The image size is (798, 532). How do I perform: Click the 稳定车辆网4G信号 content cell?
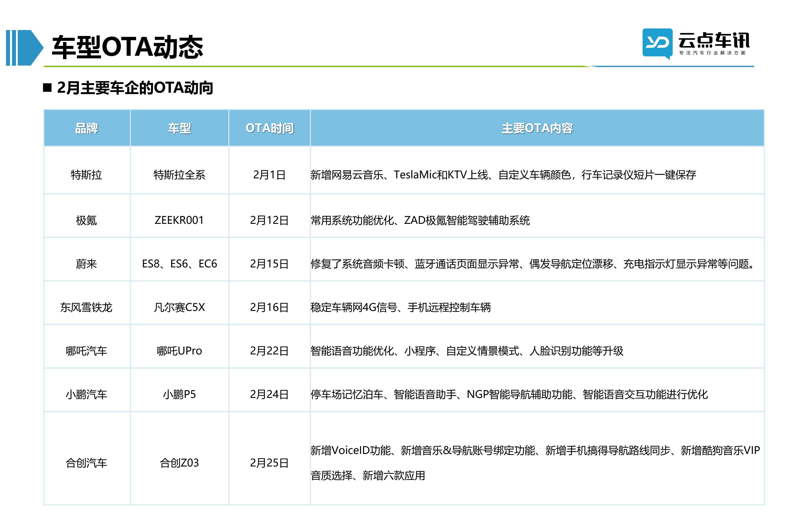click(537, 303)
